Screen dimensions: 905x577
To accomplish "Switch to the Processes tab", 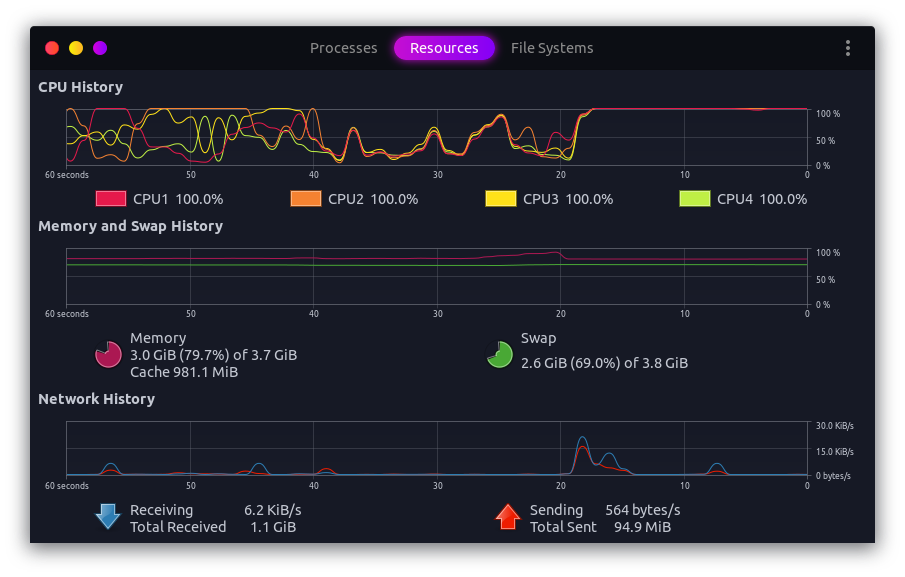I will [x=343, y=48].
